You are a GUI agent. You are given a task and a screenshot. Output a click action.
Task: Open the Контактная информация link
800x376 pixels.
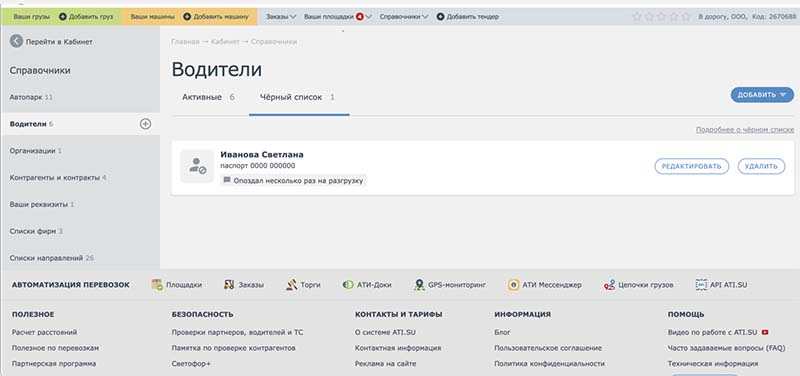398,348
